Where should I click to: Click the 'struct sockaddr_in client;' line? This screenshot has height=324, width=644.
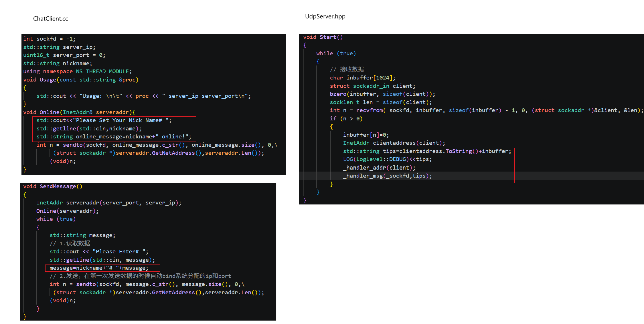(373, 86)
